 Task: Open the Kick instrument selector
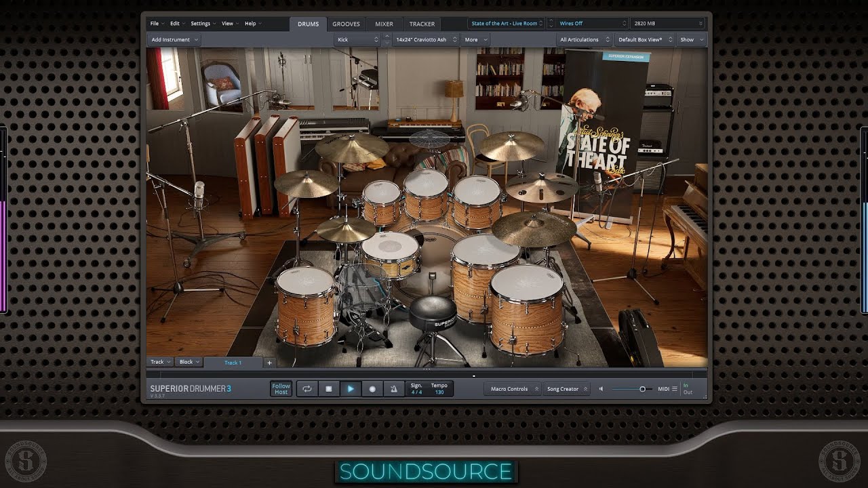pyautogui.click(x=357, y=40)
